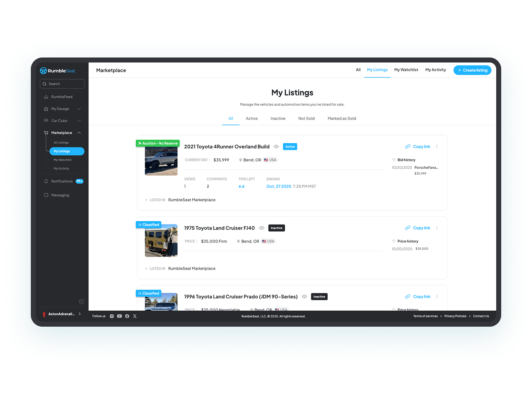
Task: Open the Privacy Policies link
Action: 455,316
